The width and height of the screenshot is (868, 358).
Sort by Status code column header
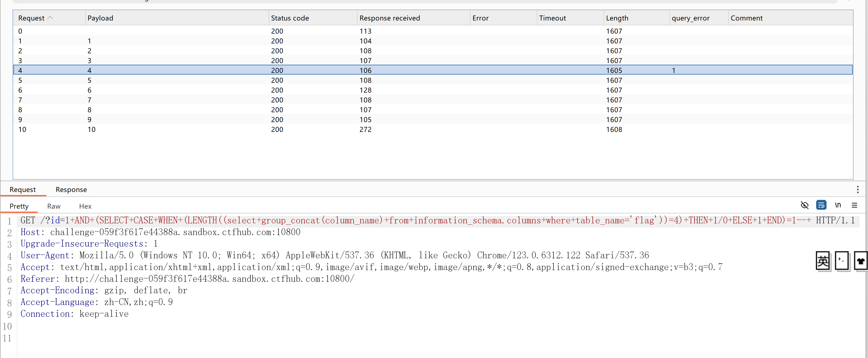pos(313,18)
